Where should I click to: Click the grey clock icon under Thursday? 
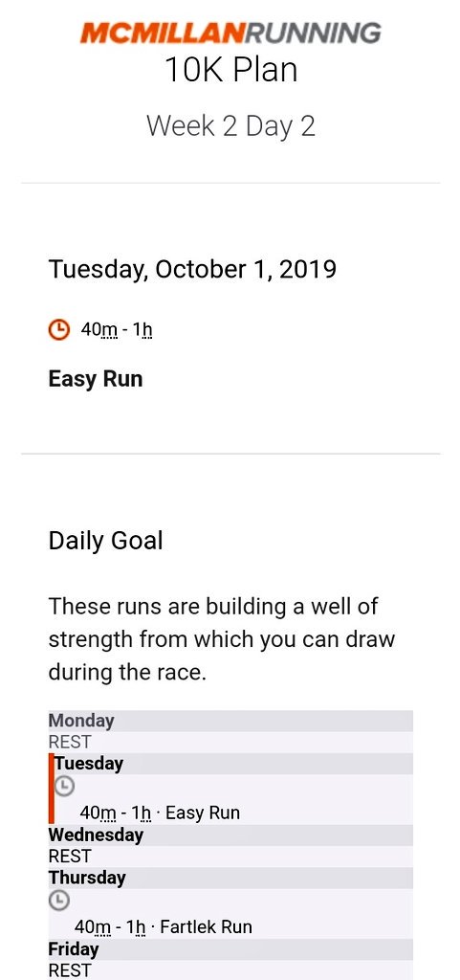[x=58, y=900]
